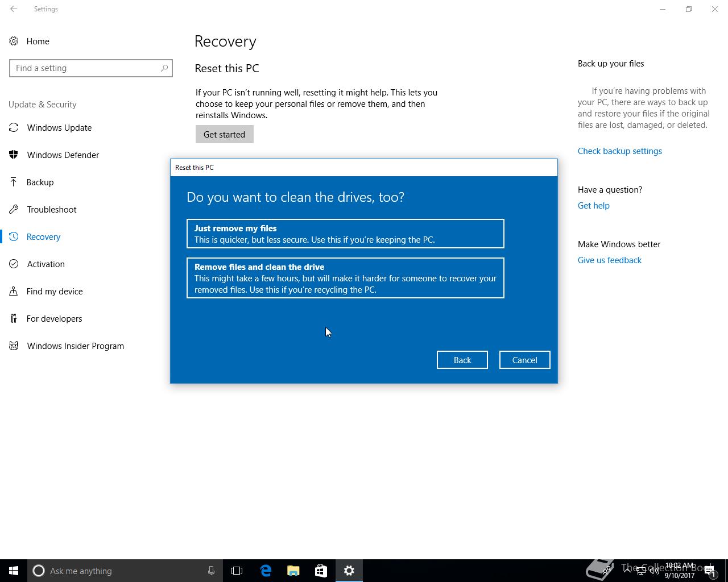Open the Windows Update settings page
This screenshot has width=728, height=582.
tap(59, 127)
